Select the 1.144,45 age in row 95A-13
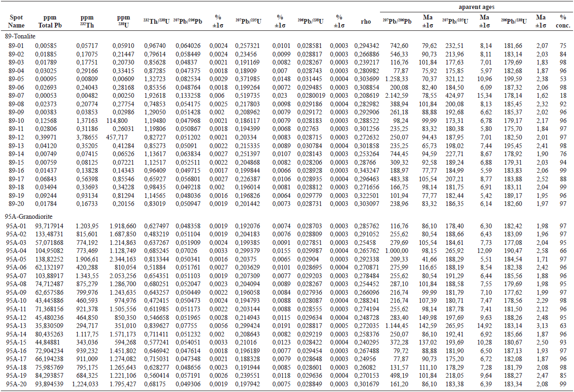 click(x=397, y=326)
